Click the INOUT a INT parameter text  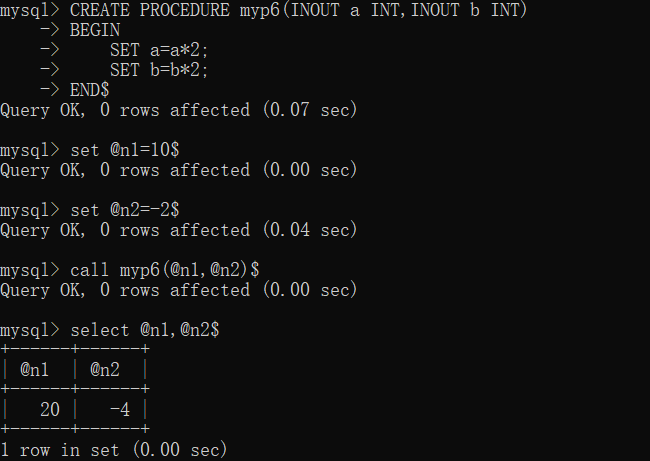(x=345, y=10)
